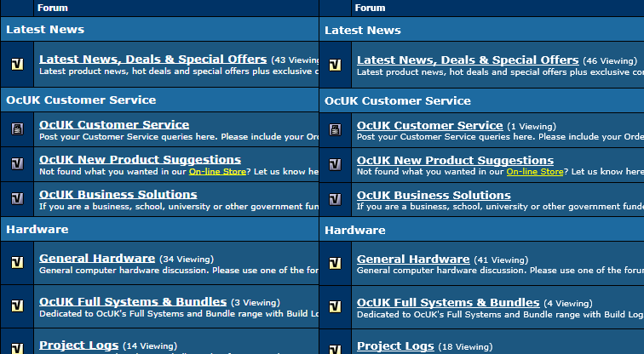Click OcUK Customer Service category heading in right pane
Viewport: 644px width, 354px height.
pyautogui.click(x=398, y=101)
